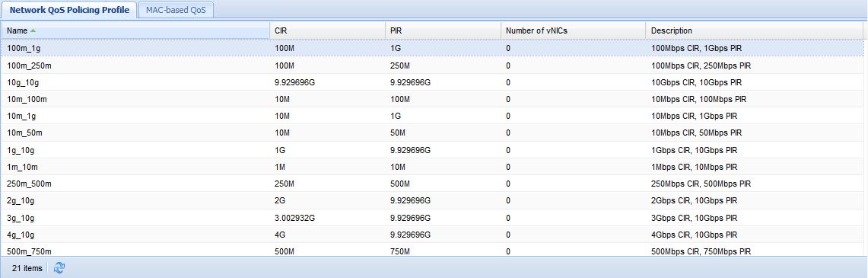Viewport: 868px width, 278px height.
Task: Click the ascending sort arrow beside Name
Action: (33, 30)
